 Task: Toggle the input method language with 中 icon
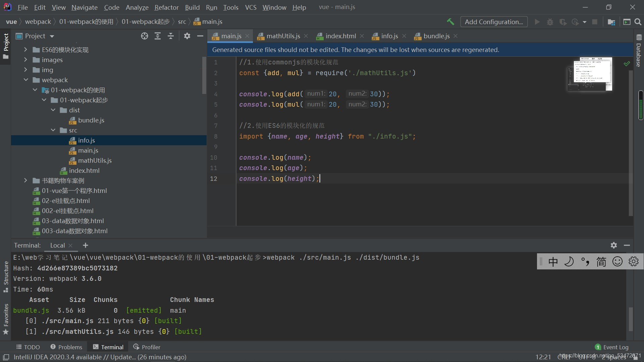pyautogui.click(x=553, y=262)
